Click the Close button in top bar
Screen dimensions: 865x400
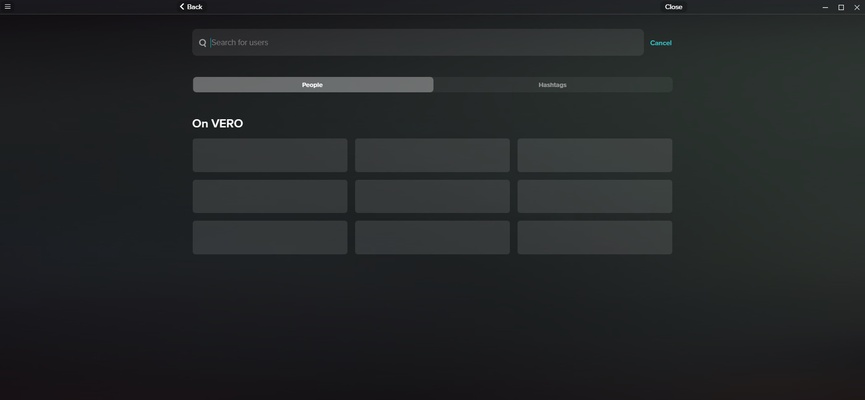673,7
